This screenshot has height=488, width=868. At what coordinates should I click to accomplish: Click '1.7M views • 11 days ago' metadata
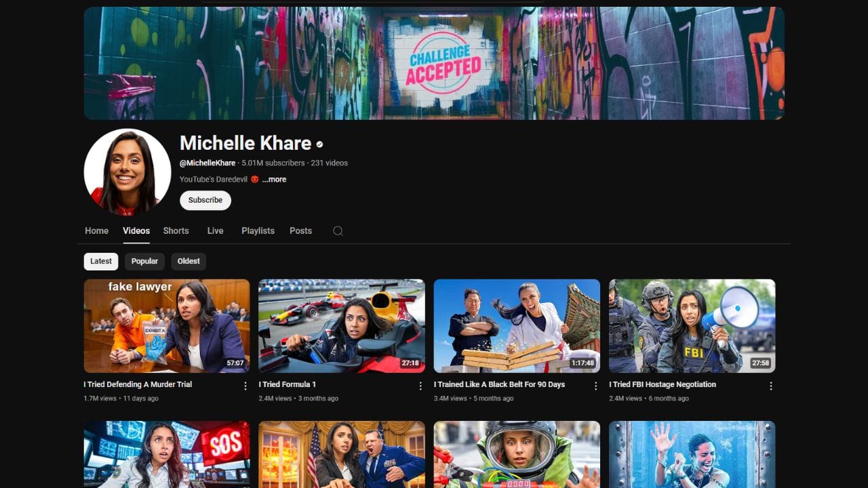[x=121, y=399]
